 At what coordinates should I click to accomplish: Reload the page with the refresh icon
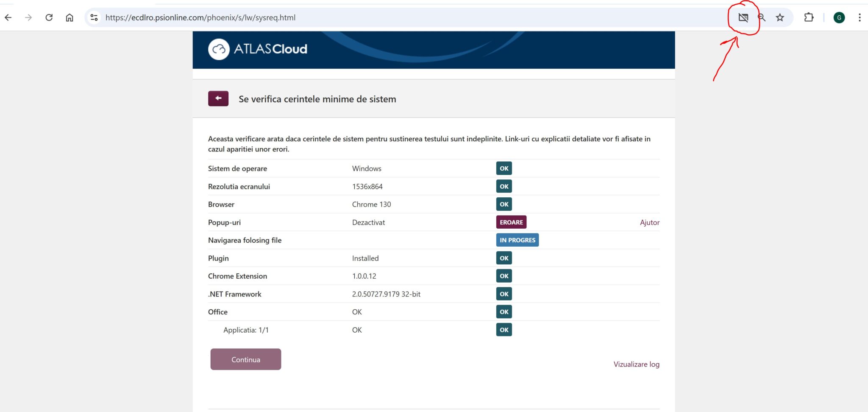point(48,17)
